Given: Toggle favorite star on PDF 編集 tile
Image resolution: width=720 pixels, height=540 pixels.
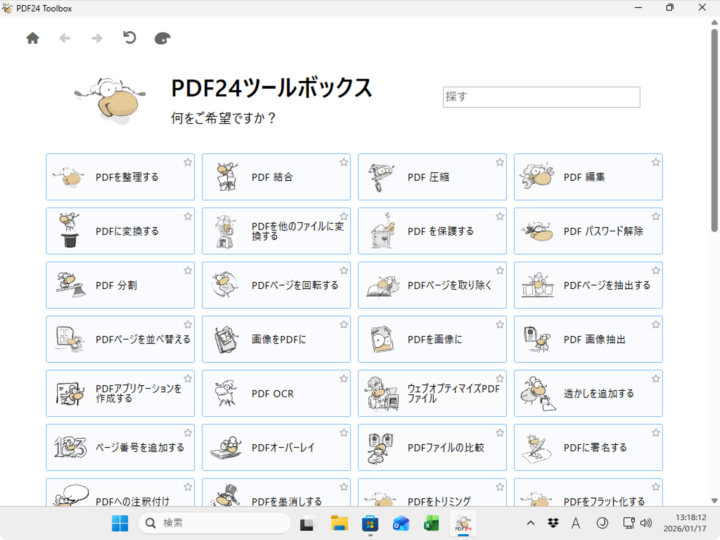Looking at the screenshot, I should click(655, 162).
